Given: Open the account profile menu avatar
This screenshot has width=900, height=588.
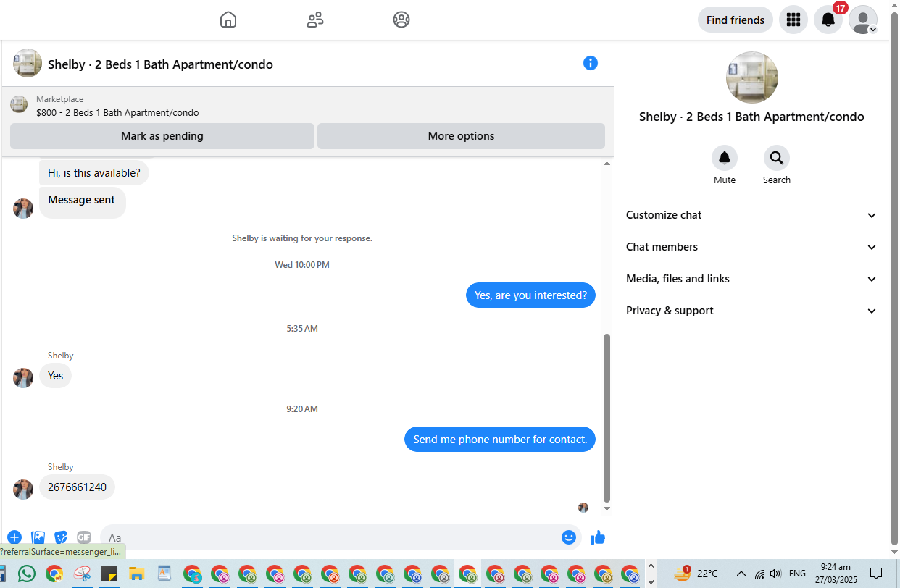Looking at the screenshot, I should click(863, 20).
